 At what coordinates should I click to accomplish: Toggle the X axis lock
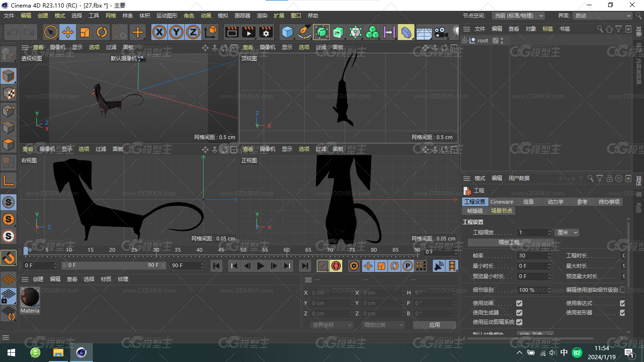pyautogui.click(x=160, y=32)
